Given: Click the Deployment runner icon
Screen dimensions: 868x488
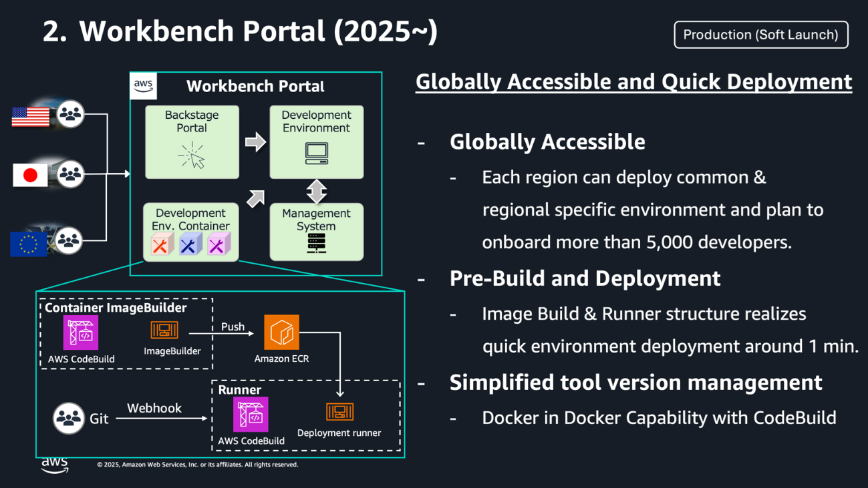Looking at the screenshot, I should (x=341, y=412).
